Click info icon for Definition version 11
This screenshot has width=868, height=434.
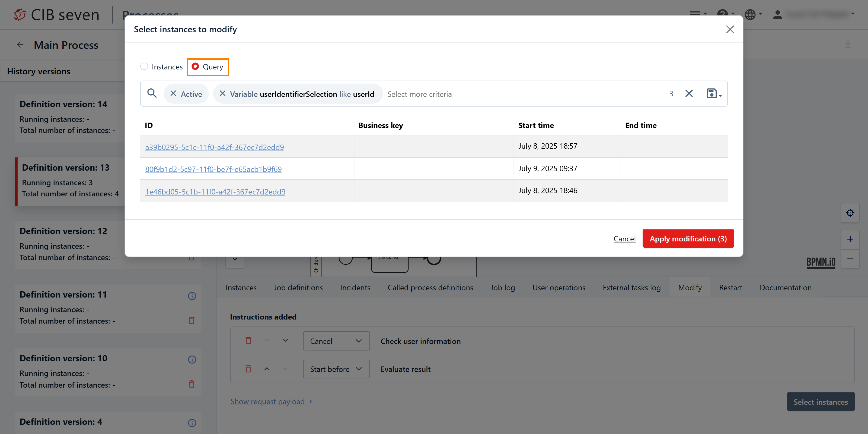pyautogui.click(x=192, y=296)
